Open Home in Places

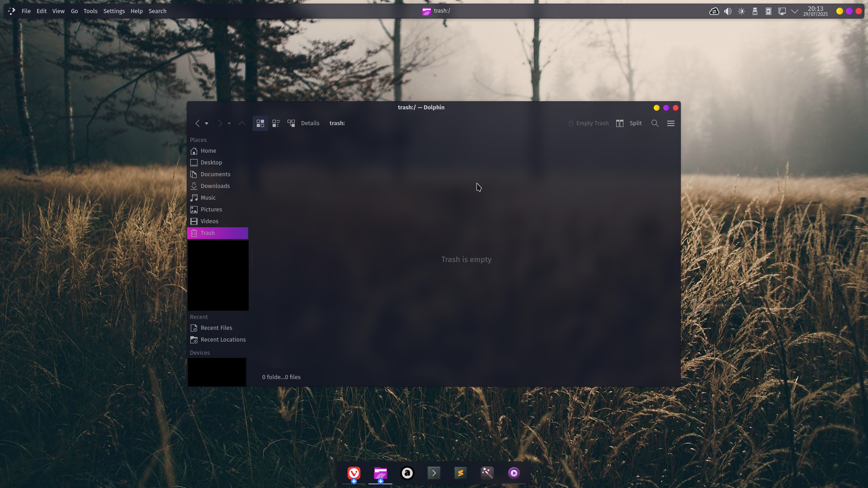coord(217,151)
